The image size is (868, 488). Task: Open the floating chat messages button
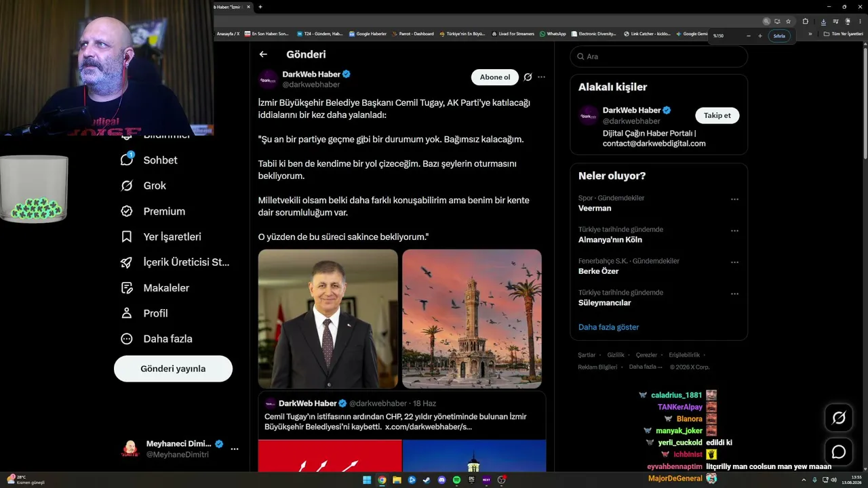[x=839, y=451]
